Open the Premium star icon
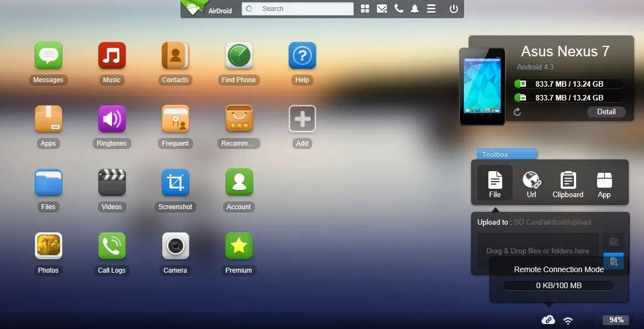Viewport: 644px width, 329px height. coord(239,246)
